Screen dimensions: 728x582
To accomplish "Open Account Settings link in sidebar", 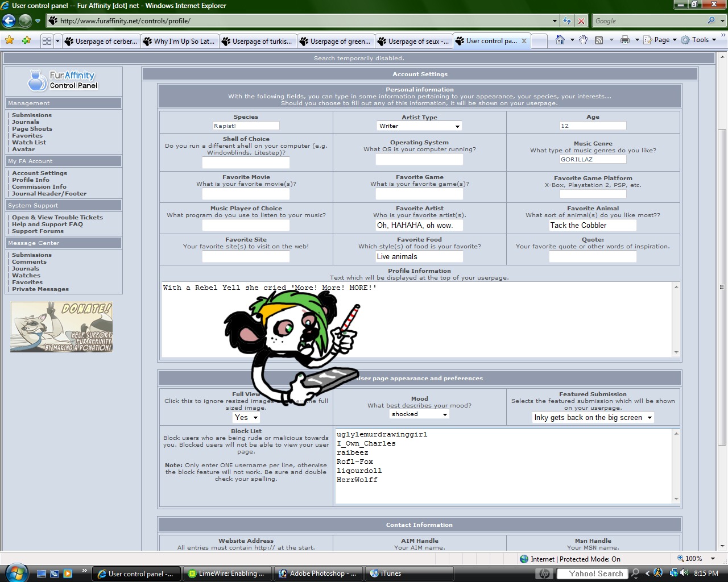I will 39,173.
